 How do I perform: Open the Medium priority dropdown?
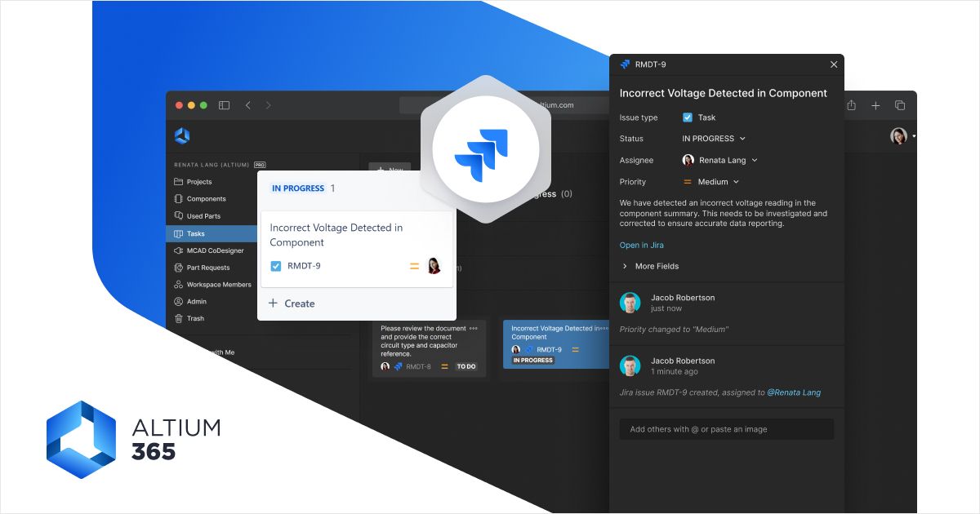pos(719,181)
